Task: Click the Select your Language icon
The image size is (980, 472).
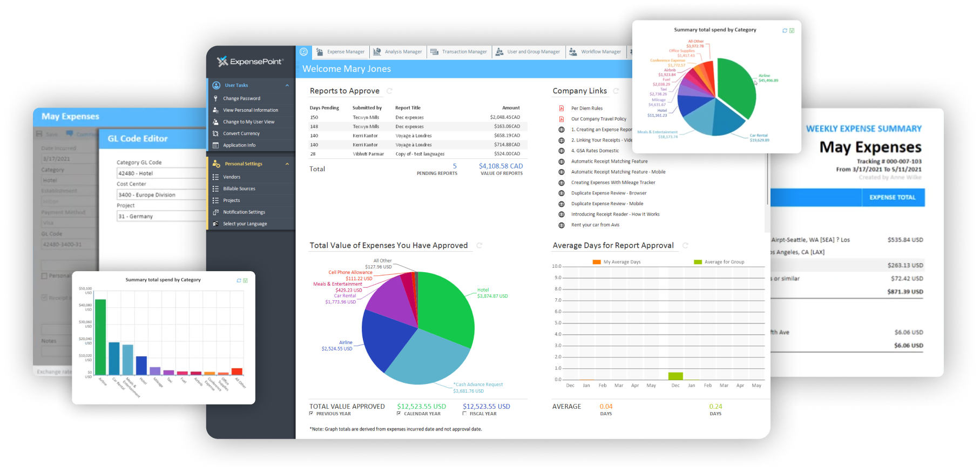Action: coord(215,224)
